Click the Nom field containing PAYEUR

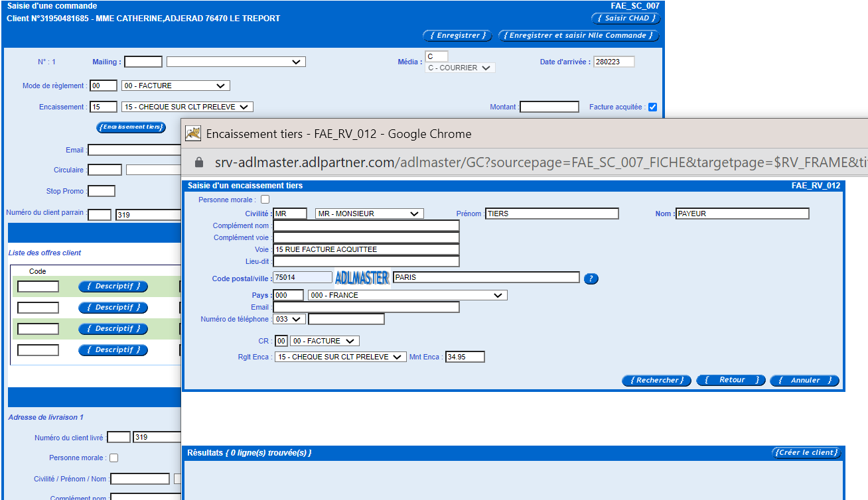click(743, 214)
